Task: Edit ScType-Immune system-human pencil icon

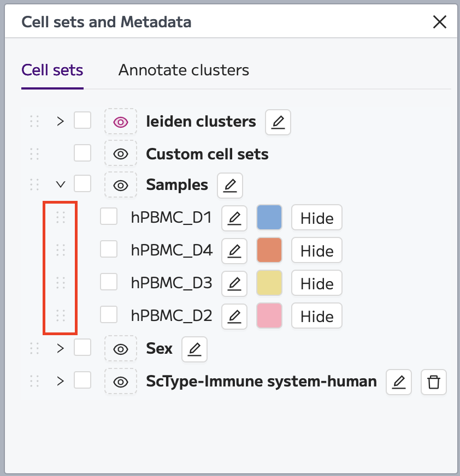Action: (399, 382)
